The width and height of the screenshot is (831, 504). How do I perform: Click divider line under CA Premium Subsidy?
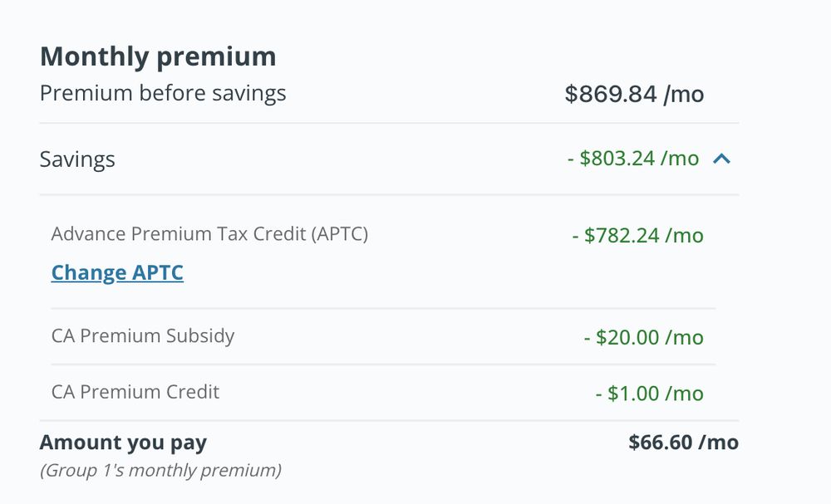(383, 364)
